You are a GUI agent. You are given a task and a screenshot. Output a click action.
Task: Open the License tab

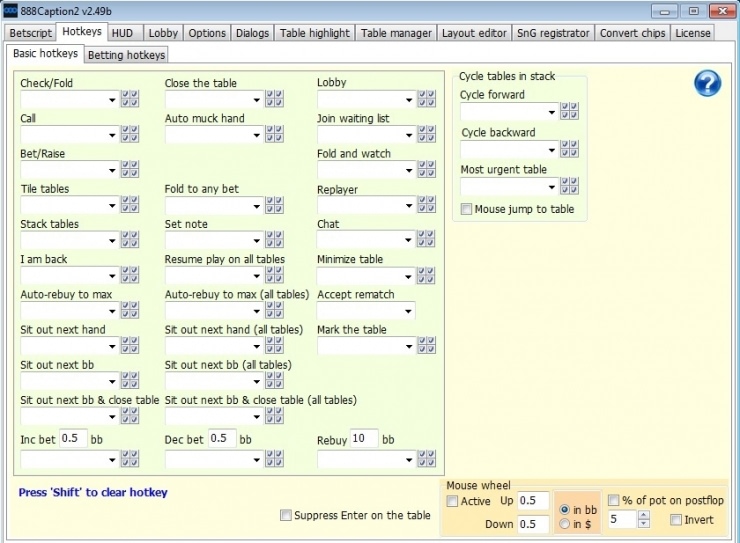coord(692,33)
